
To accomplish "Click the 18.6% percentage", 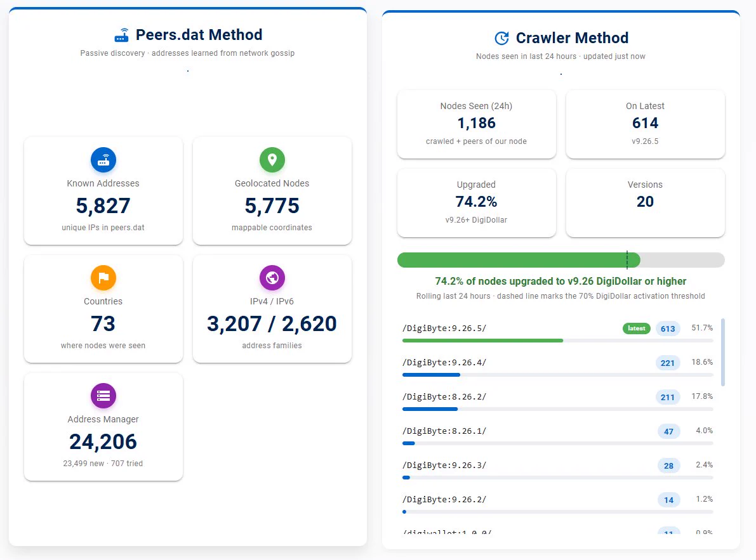I will [702, 362].
